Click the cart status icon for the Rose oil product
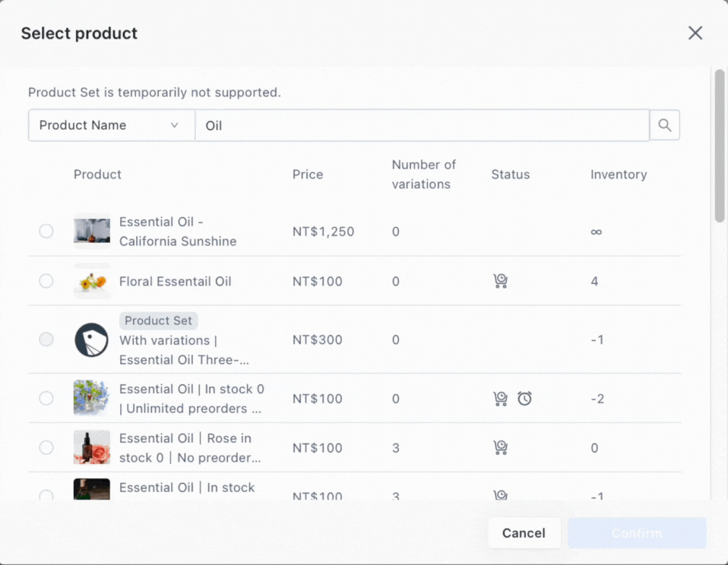Image resolution: width=728 pixels, height=565 pixels. [500, 448]
